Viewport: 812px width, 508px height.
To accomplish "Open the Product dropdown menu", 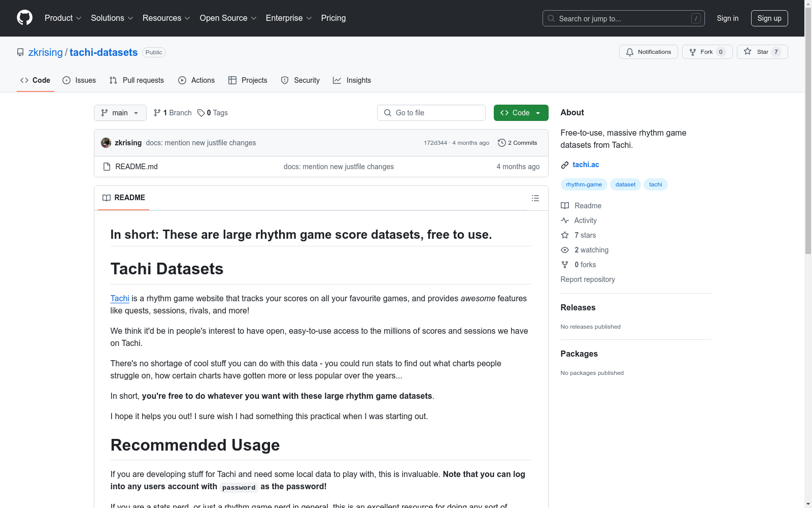I will coord(63,18).
